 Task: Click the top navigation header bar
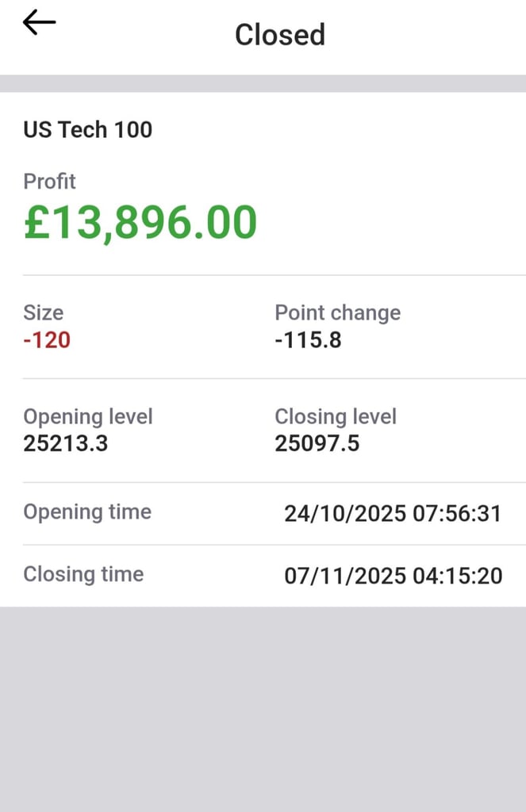click(263, 34)
